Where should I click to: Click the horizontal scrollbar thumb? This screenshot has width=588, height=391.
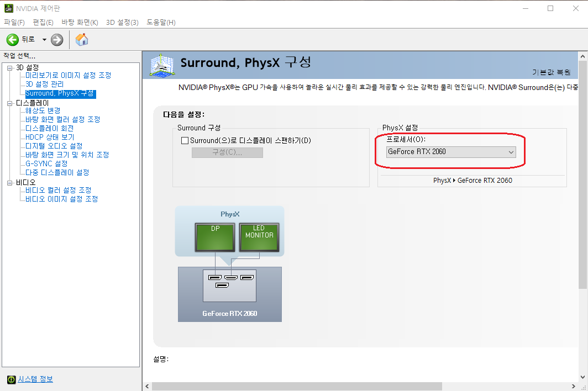(x=297, y=386)
